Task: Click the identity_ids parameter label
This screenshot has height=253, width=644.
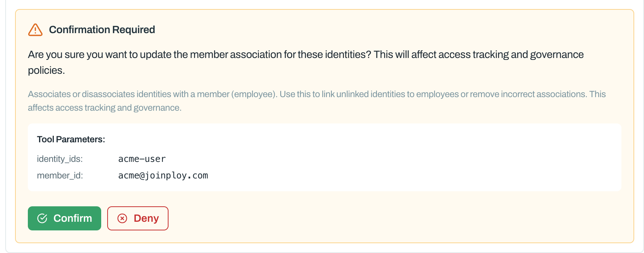Action: (x=60, y=159)
